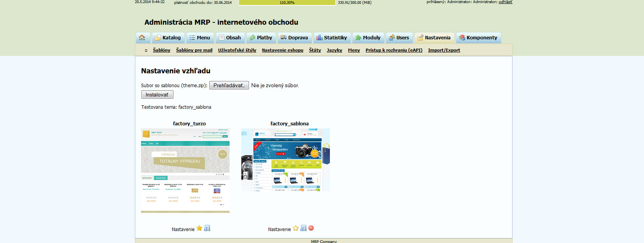The height and width of the screenshot is (243, 644).
Task: Click the save icon under factory_sablona
Action: pyautogui.click(x=303, y=228)
